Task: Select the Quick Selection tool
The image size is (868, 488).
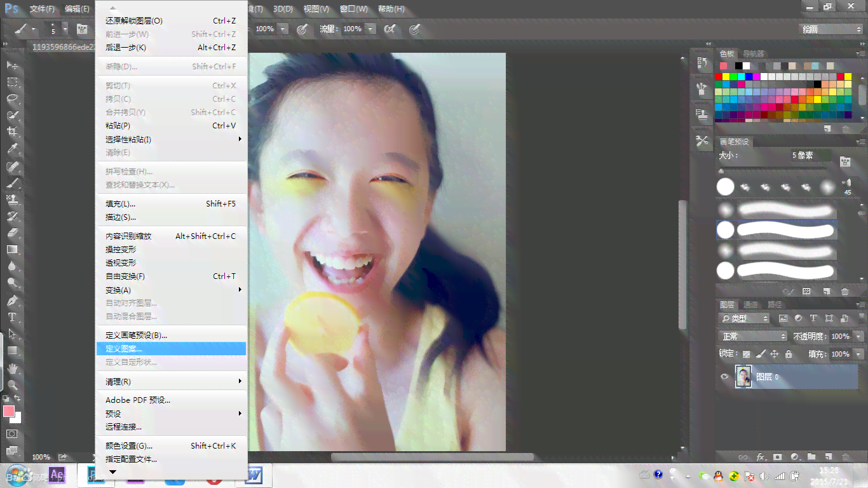Action: tap(12, 116)
